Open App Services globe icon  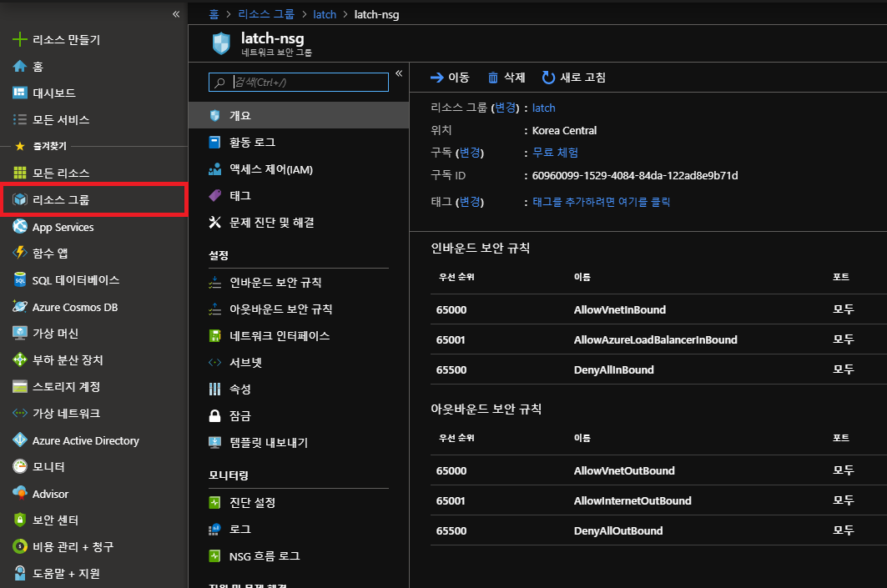click(x=20, y=226)
